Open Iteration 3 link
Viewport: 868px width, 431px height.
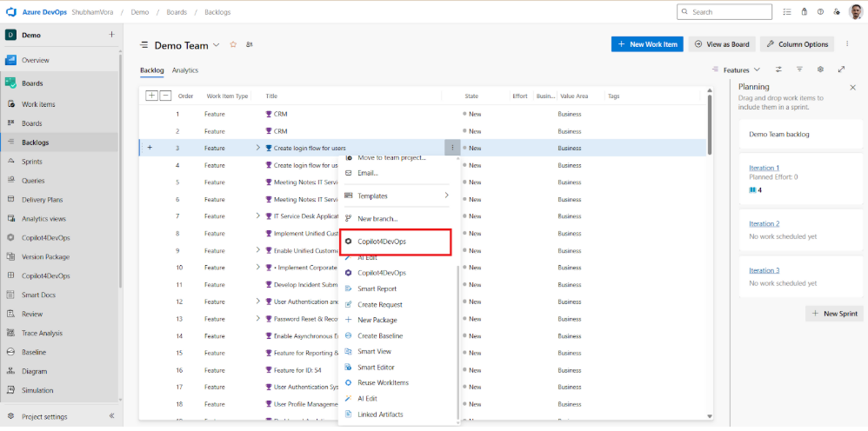pyautogui.click(x=764, y=270)
